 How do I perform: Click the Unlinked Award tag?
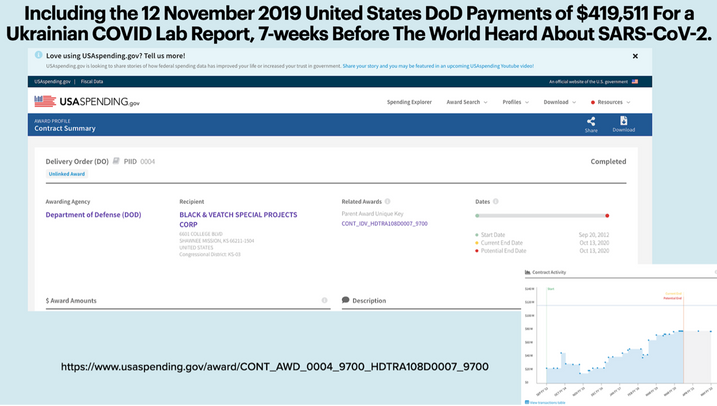click(67, 174)
